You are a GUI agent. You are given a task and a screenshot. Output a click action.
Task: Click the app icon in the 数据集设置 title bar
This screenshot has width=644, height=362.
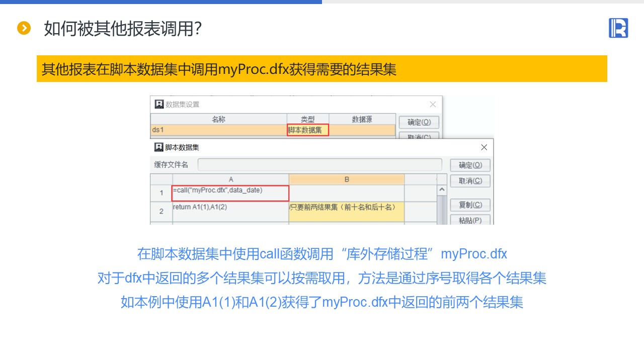(159, 104)
